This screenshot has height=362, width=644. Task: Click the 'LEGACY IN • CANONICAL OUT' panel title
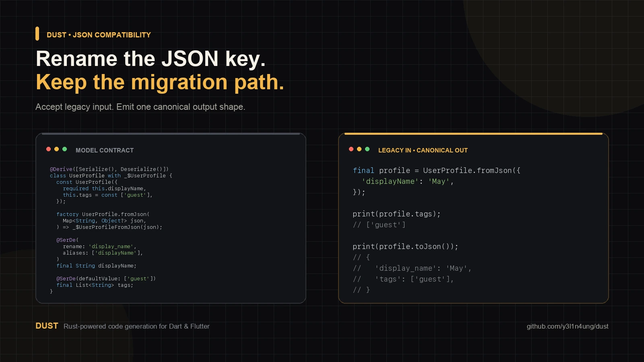click(x=423, y=150)
